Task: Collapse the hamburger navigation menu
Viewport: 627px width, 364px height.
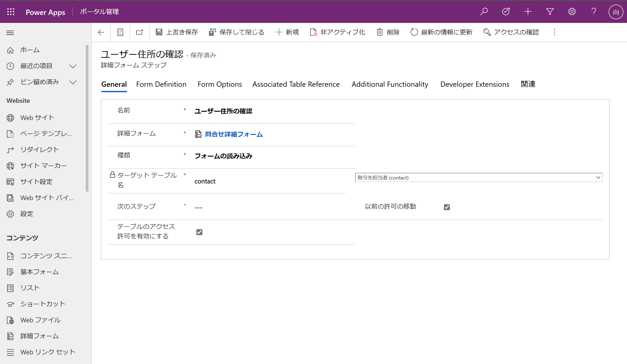Action: (x=10, y=33)
